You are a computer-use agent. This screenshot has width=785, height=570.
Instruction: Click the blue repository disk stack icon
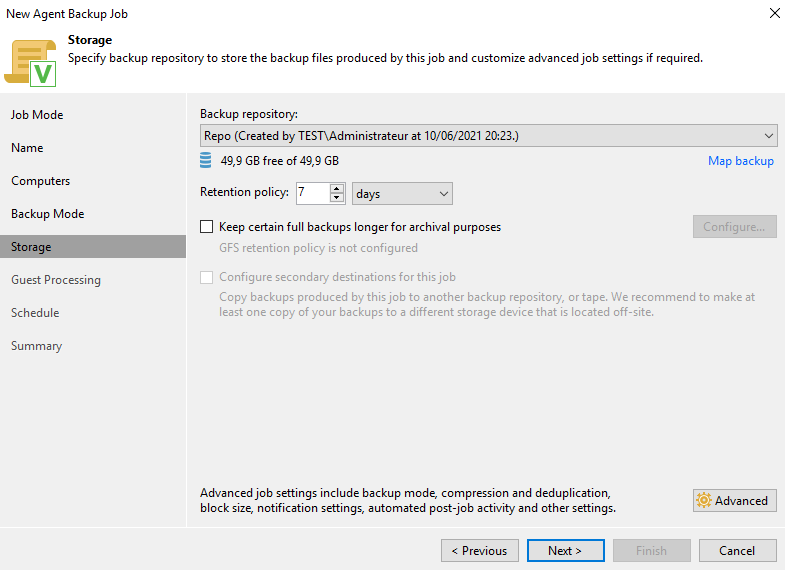206,161
